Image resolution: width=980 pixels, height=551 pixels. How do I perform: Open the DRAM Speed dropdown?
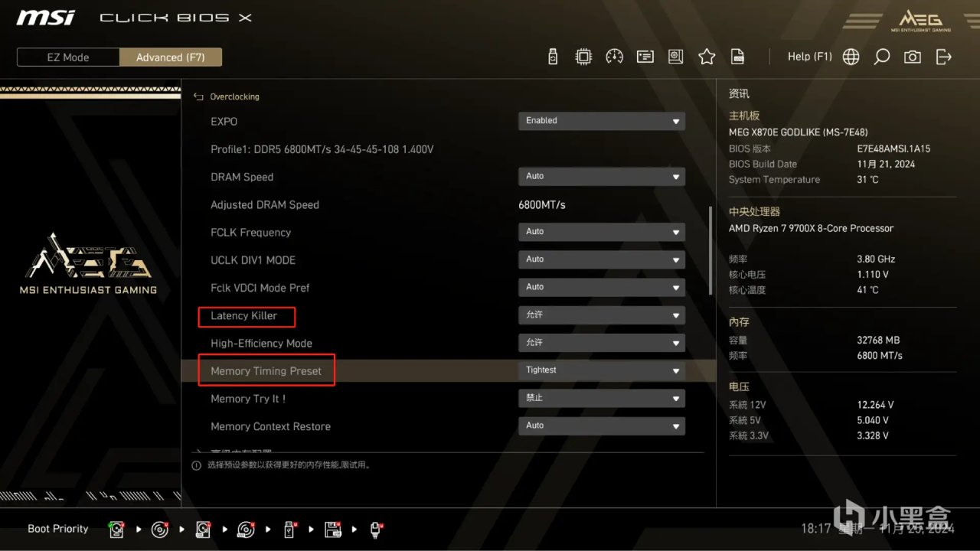click(x=601, y=176)
